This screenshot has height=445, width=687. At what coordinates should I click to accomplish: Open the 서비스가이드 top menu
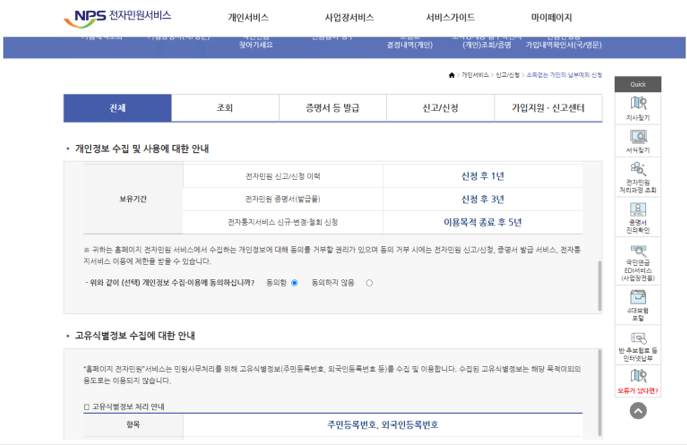[450, 18]
